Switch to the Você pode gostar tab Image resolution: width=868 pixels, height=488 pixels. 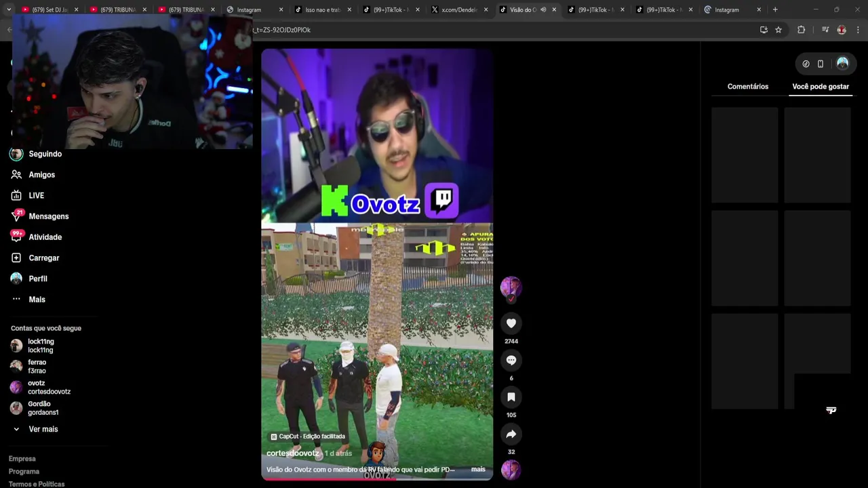pyautogui.click(x=821, y=87)
